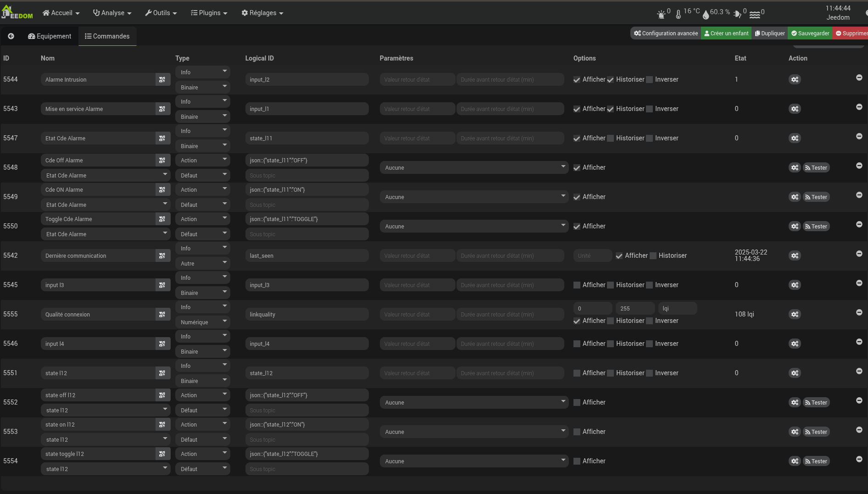Image resolution: width=868 pixels, height=494 pixels.
Task: Select the Commandes tab
Action: pyautogui.click(x=107, y=36)
